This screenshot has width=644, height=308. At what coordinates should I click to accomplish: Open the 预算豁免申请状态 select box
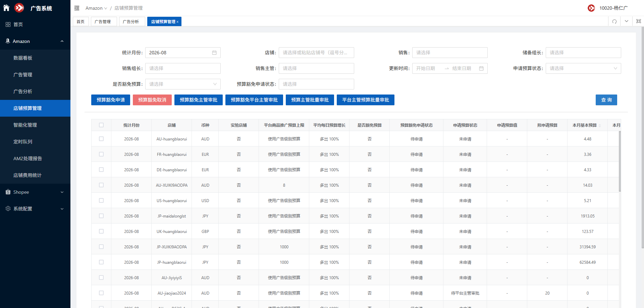coord(316,84)
